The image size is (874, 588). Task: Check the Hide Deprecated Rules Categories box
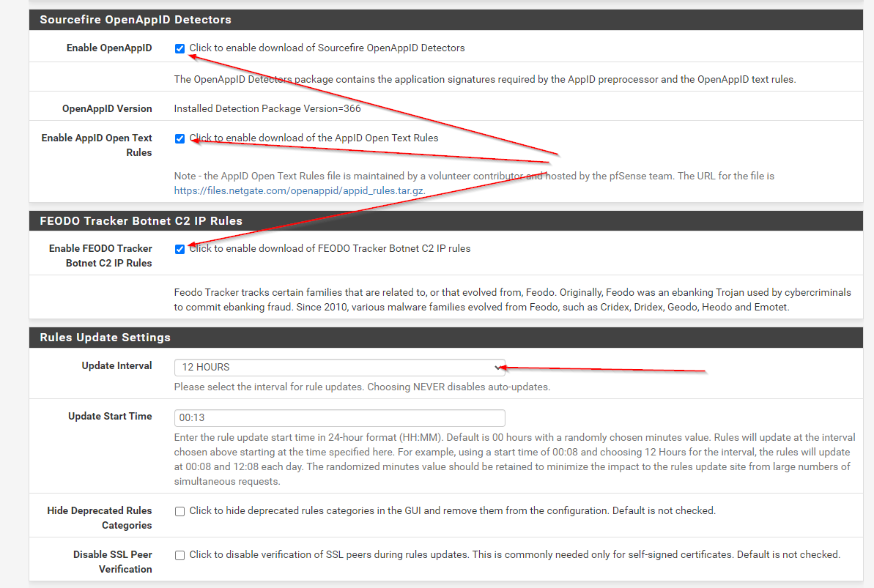(179, 511)
